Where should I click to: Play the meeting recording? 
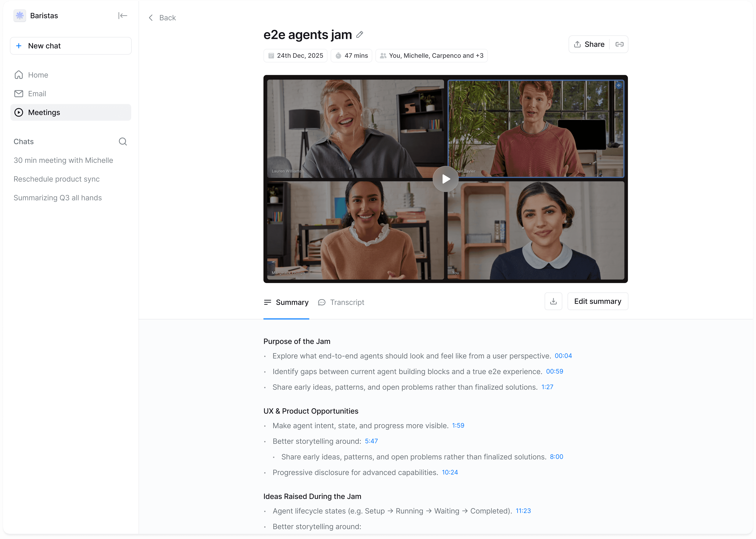click(x=445, y=179)
